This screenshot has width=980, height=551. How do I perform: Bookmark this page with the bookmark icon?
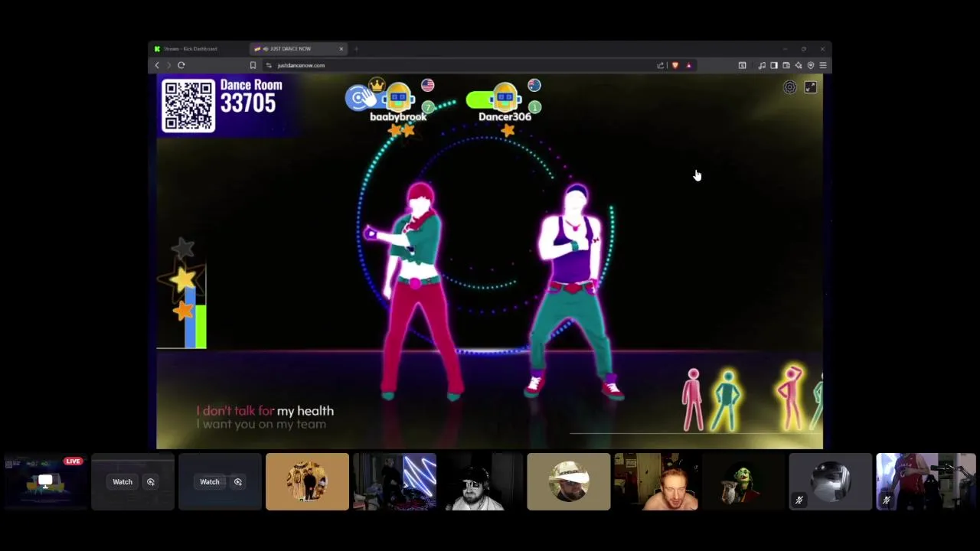(253, 65)
